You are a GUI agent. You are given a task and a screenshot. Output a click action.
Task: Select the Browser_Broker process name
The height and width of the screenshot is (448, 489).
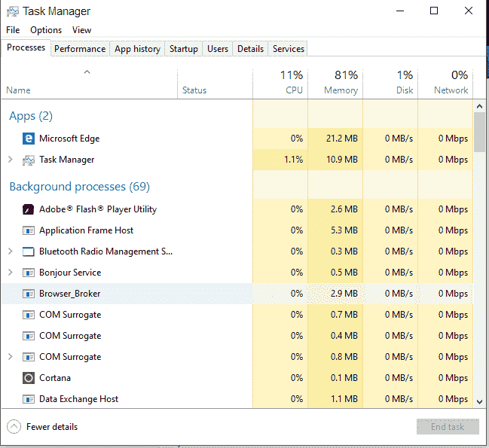tap(69, 294)
